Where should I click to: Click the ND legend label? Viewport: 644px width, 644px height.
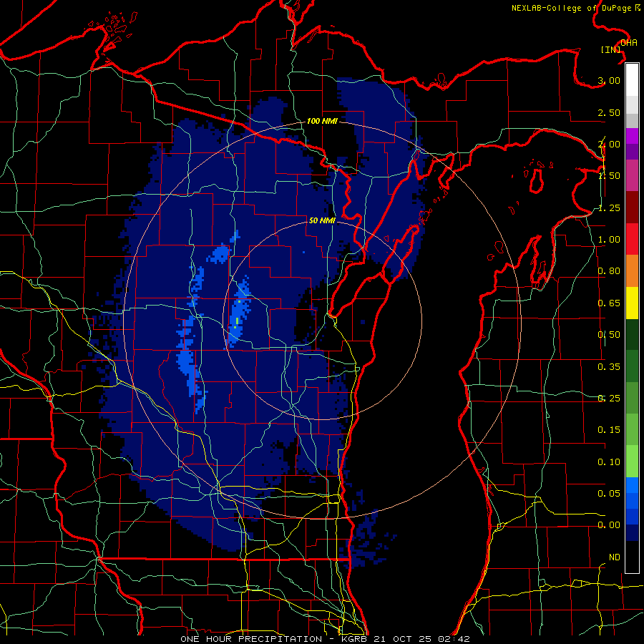615,557
